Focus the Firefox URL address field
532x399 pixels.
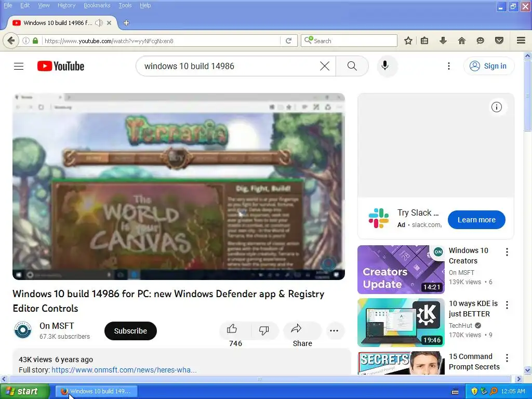[x=161, y=41]
